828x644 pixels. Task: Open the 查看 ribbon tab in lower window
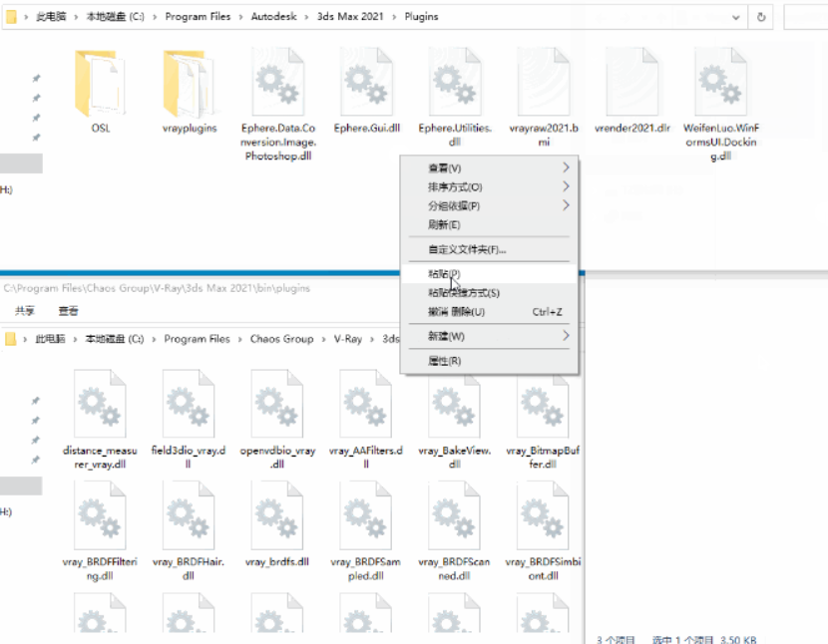click(x=68, y=311)
